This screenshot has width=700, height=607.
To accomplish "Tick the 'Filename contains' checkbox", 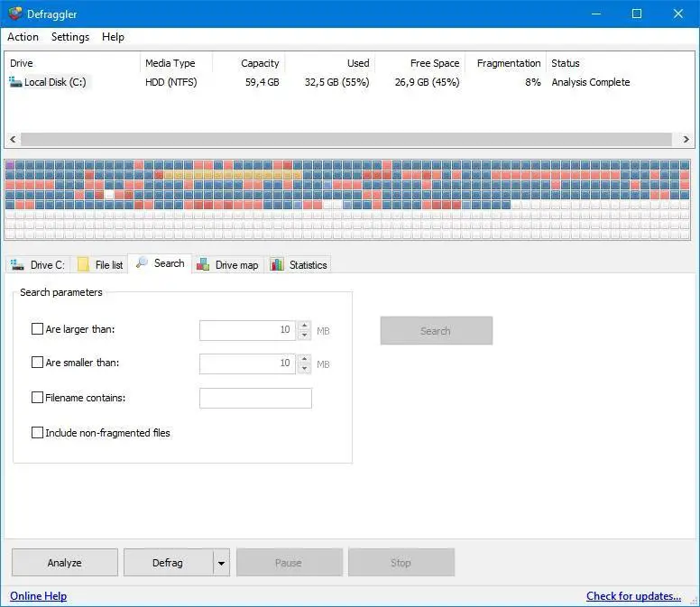I will point(37,397).
